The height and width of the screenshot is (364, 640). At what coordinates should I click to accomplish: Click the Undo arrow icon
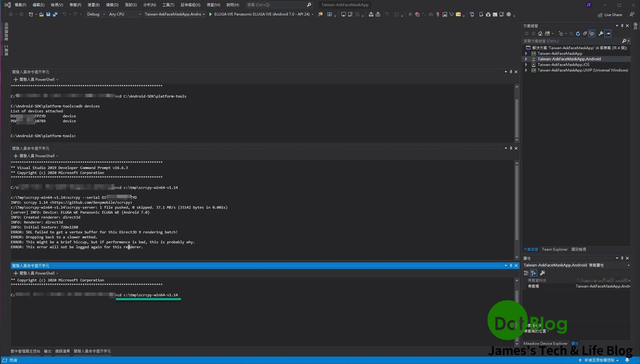[x=64, y=14]
